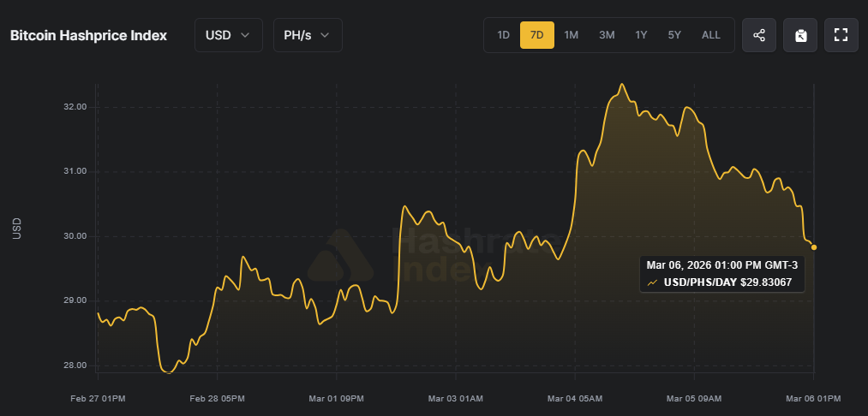Click the last data point marker
868x416 pixels.
814,247
